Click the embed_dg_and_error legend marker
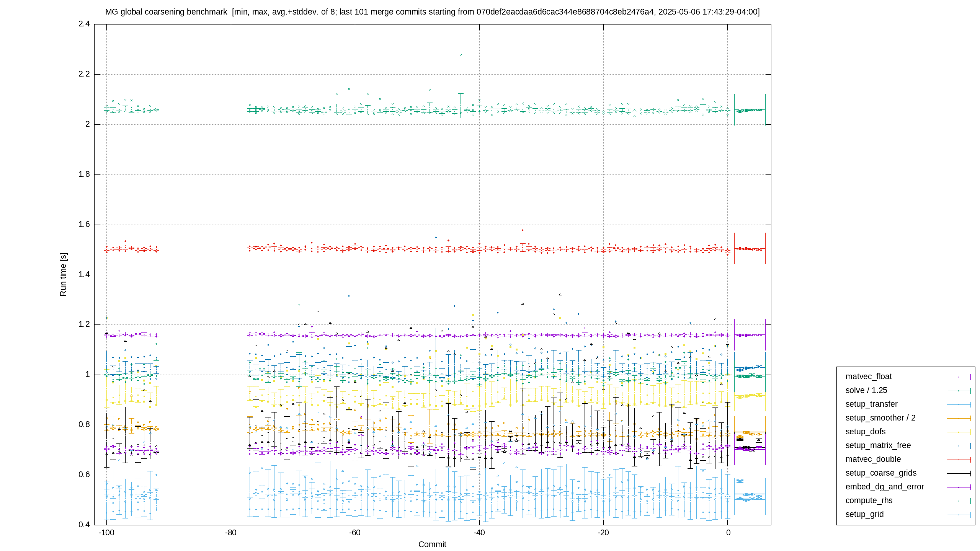 pos(959,487)
